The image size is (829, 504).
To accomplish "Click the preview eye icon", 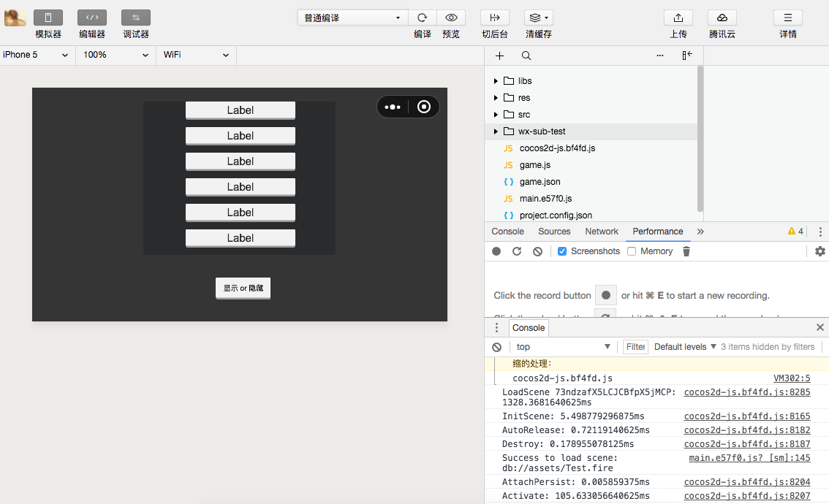I will (451, 18).
